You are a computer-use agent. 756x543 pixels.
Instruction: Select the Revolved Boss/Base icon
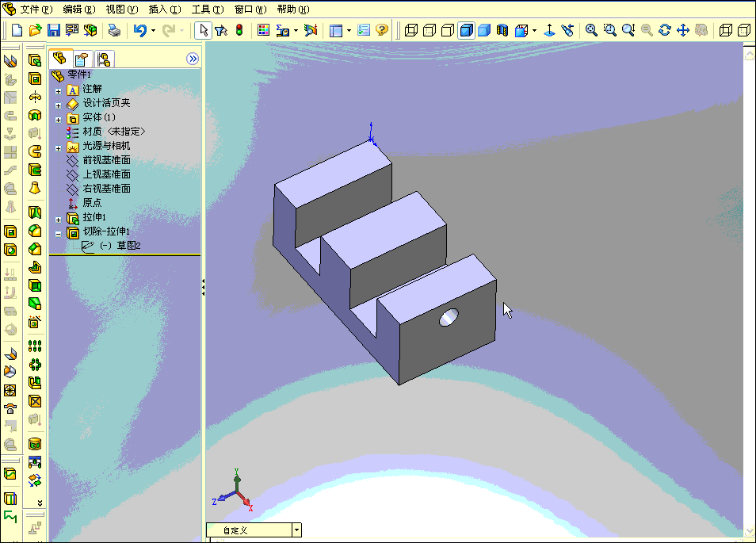click(x=35, y=97)
